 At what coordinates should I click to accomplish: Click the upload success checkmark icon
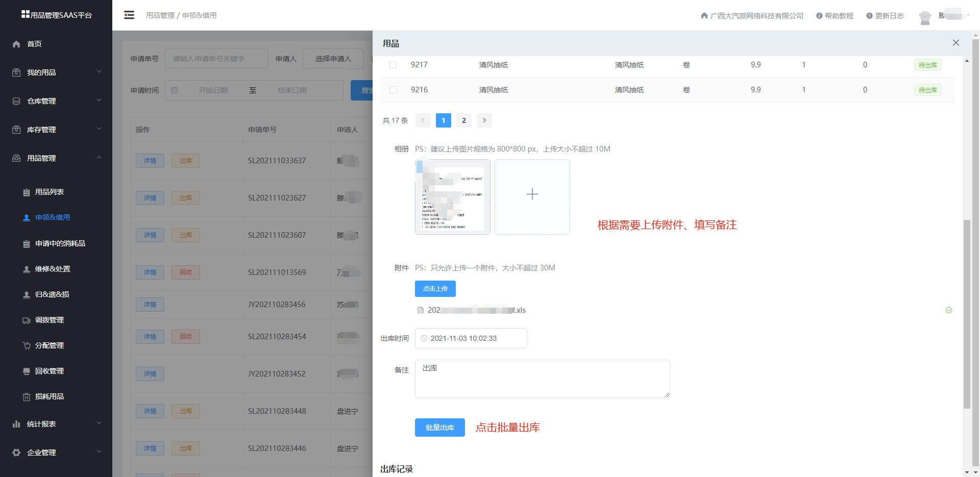click(x=949, y=310)
